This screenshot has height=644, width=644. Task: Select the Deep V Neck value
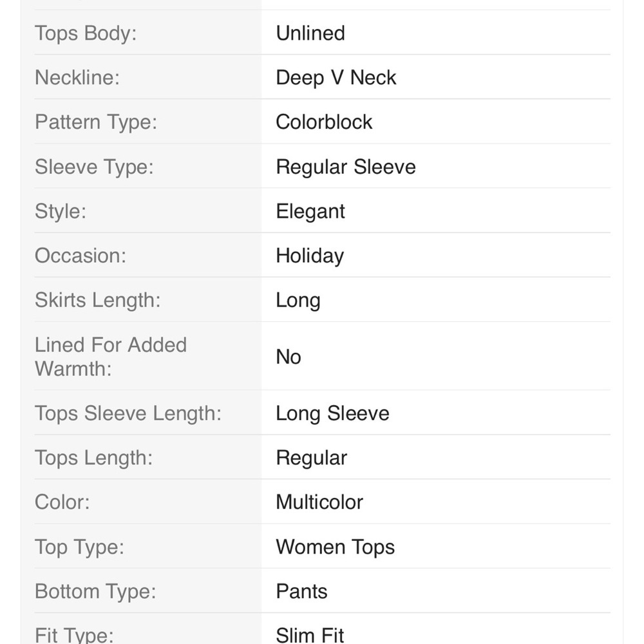pos(336,78)
